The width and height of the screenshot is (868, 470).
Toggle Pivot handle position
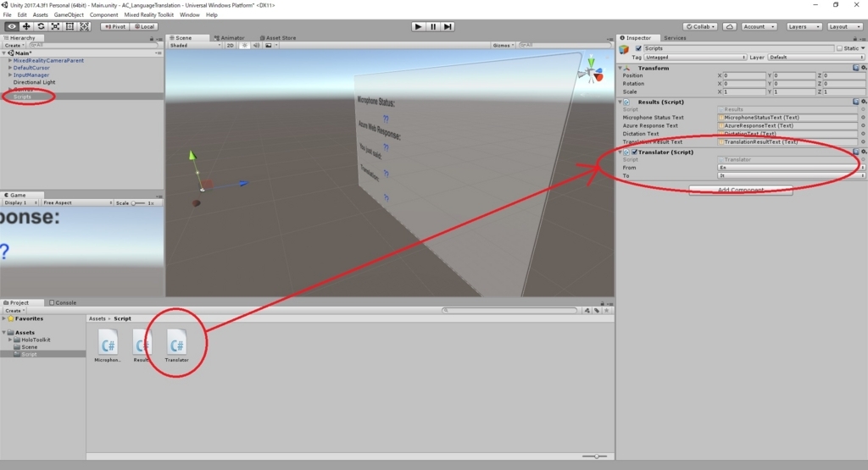[114, 26]
